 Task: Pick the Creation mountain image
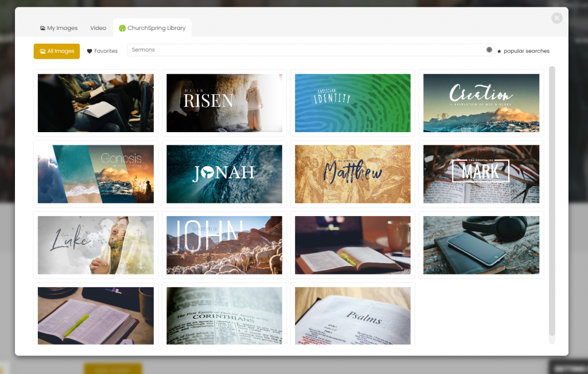481,103
